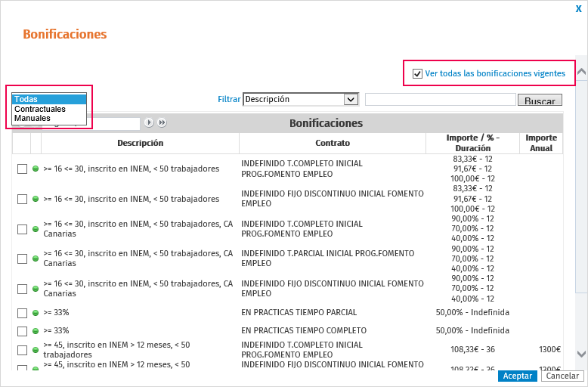Click green dot of EN PRACTICAS TIEMPO COMPLETO row
The width and height of the screenshot is (588, 387).
pos(36,331)
